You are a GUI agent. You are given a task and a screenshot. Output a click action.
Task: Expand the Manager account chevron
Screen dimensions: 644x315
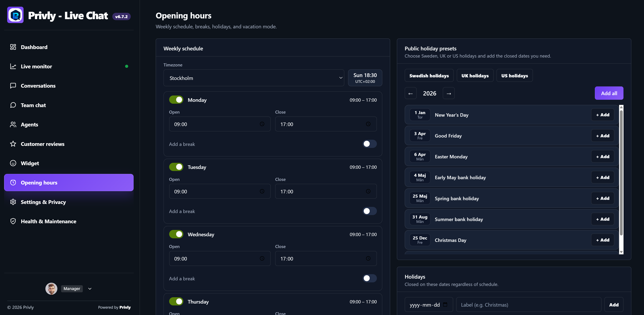(90, 289)
